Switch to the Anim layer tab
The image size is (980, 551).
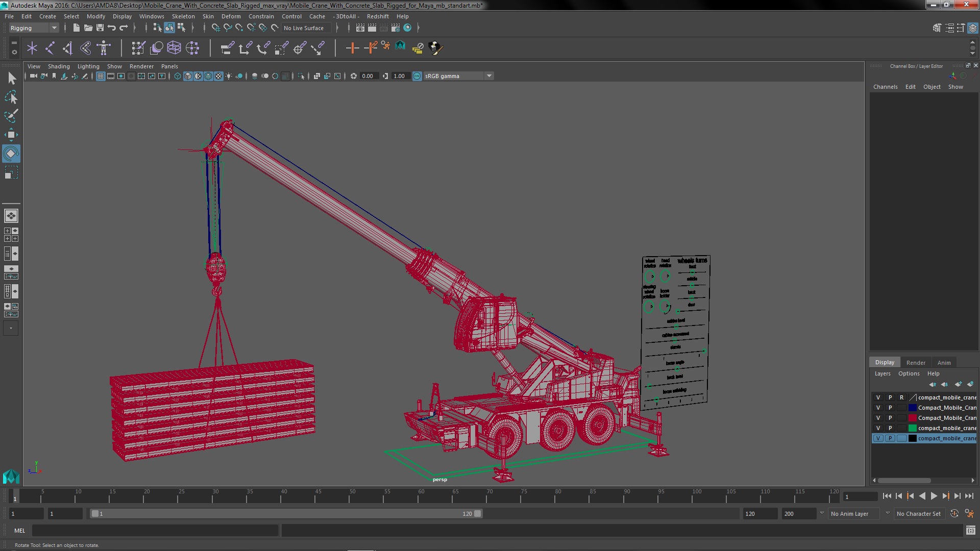pos(944,363)
